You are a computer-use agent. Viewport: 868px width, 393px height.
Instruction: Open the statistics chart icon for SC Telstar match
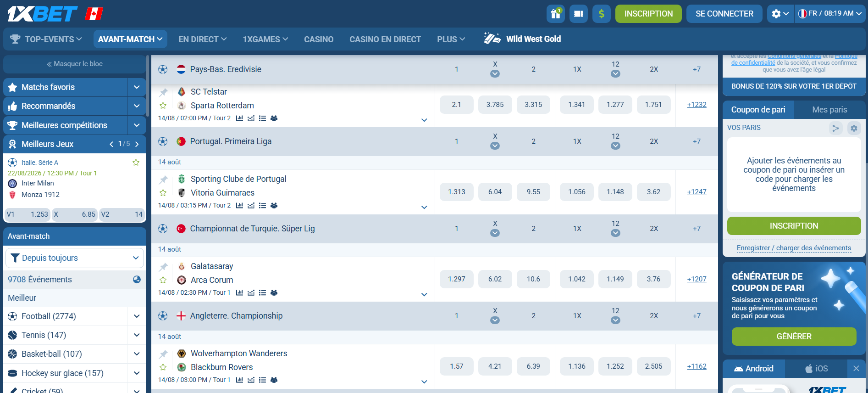(x=239, y=118)
